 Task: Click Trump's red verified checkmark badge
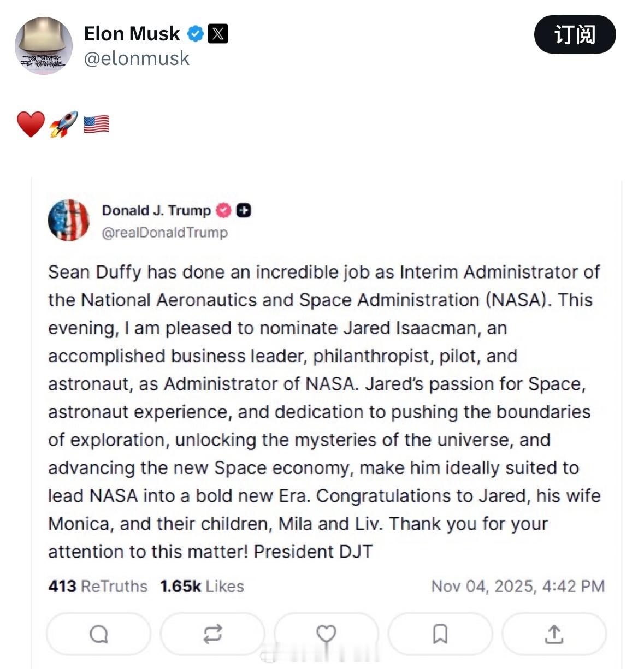click(x=223, y=210)
